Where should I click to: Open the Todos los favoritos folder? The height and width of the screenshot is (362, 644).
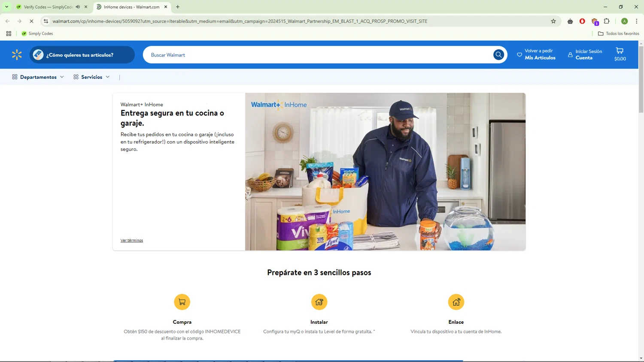[619, 33]
